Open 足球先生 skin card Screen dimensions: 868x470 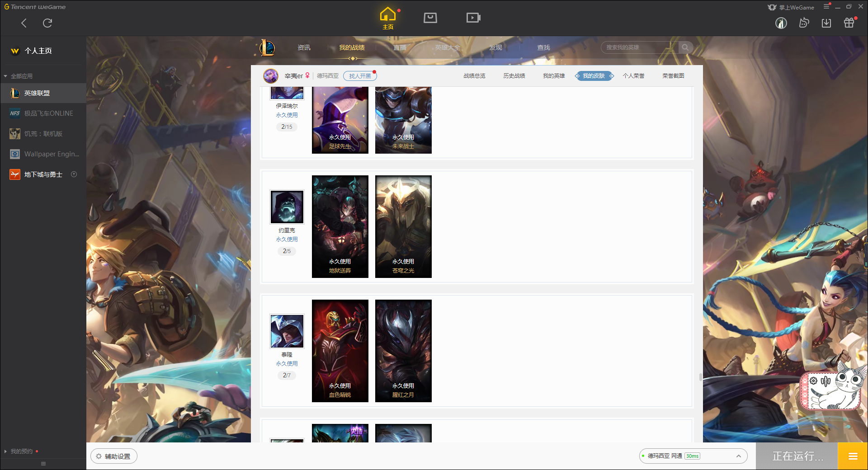coord(340,120)
